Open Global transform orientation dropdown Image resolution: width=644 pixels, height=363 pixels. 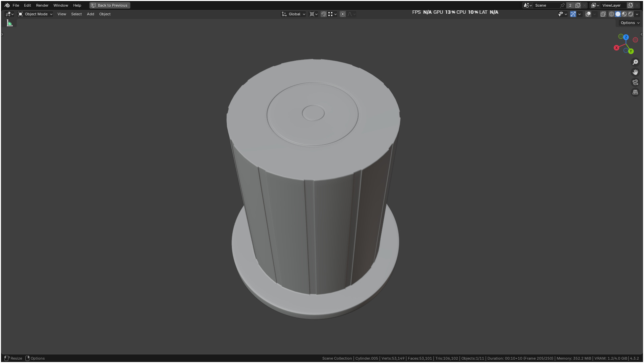pos(294,14)
